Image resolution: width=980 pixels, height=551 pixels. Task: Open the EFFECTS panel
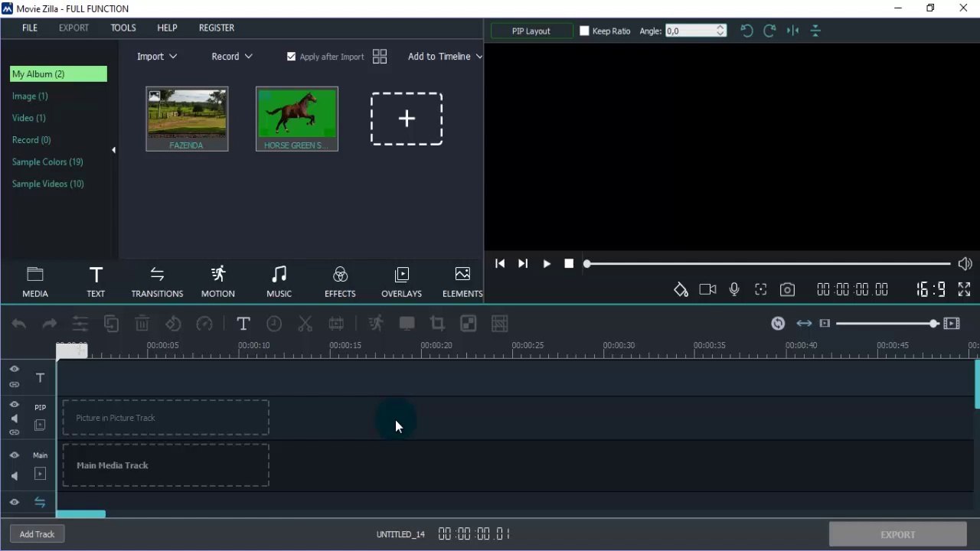coord(340,282)
